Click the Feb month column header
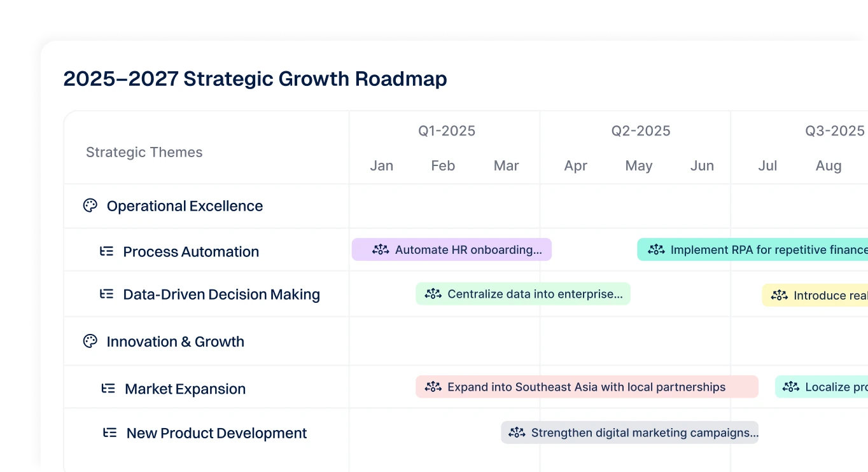Image resolution: width=868 pixels, height=472 pixels. tap(443, 166)
